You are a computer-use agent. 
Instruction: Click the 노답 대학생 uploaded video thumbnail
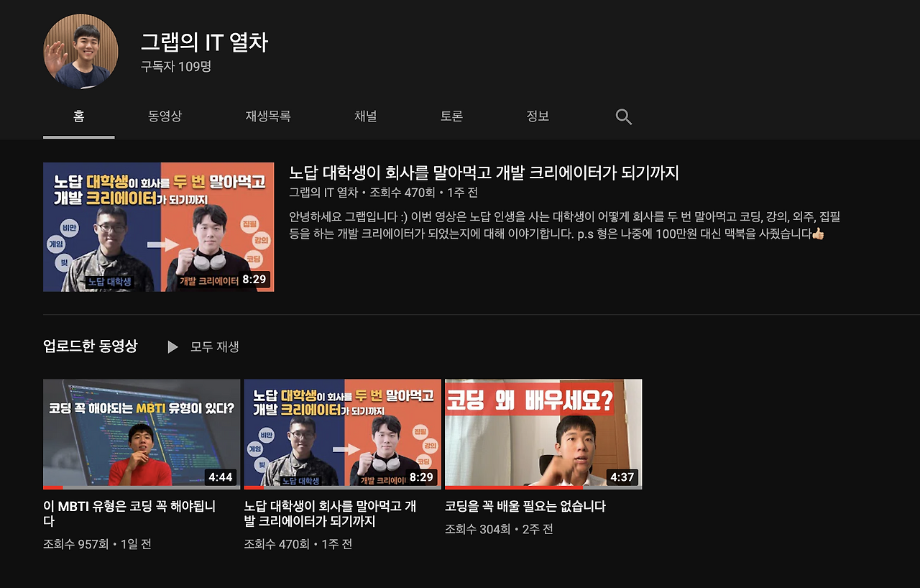[342, 433]
